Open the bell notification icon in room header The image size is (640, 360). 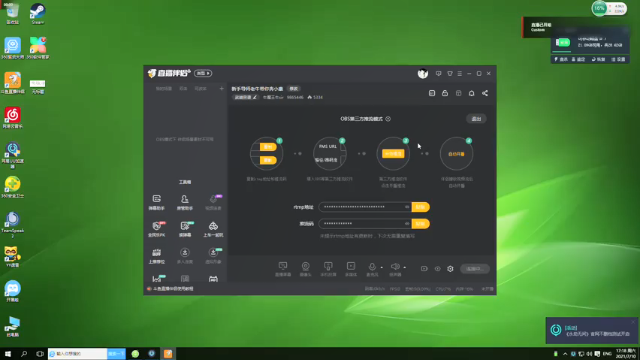click(x=471, y=93)
